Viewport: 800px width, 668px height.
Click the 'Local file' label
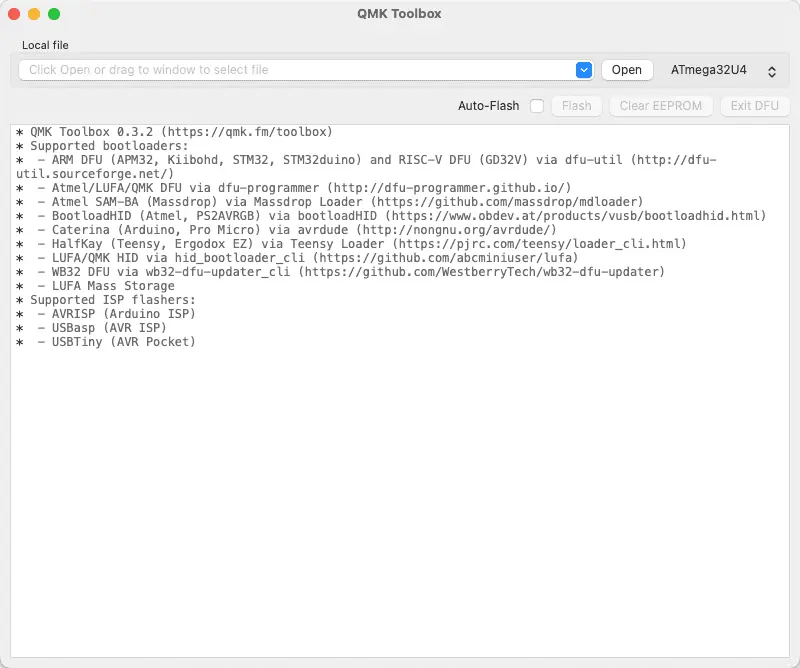coord(45,45)
